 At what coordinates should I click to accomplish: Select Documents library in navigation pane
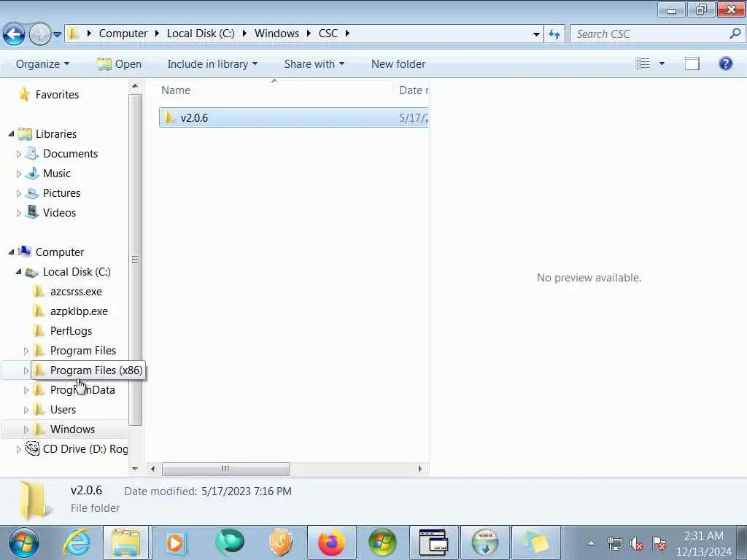pos(70,153)
